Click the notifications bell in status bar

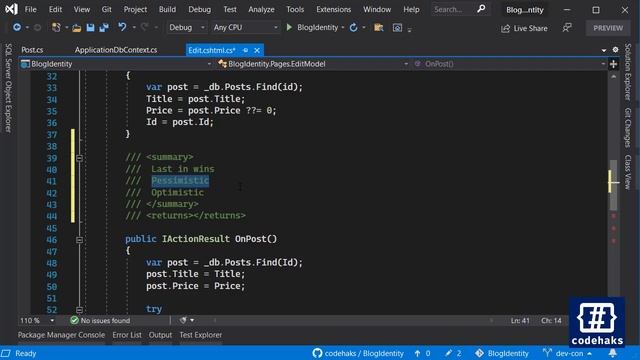(612, 353)
